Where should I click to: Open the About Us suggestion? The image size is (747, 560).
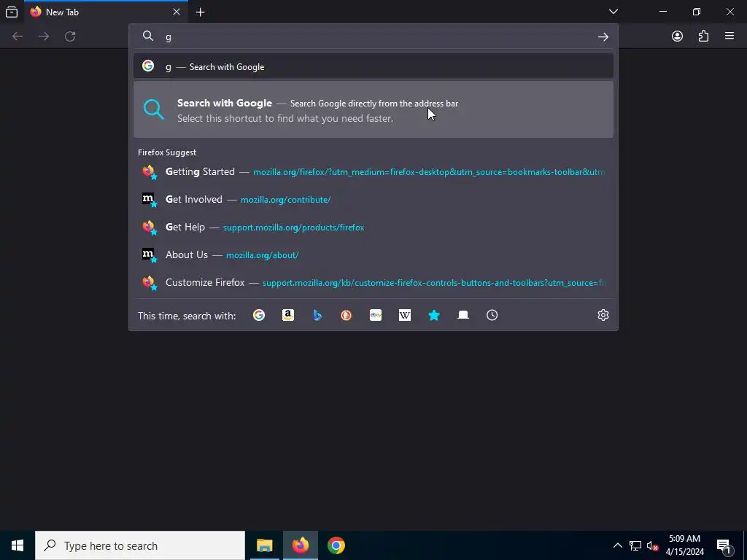coord(373,254)
